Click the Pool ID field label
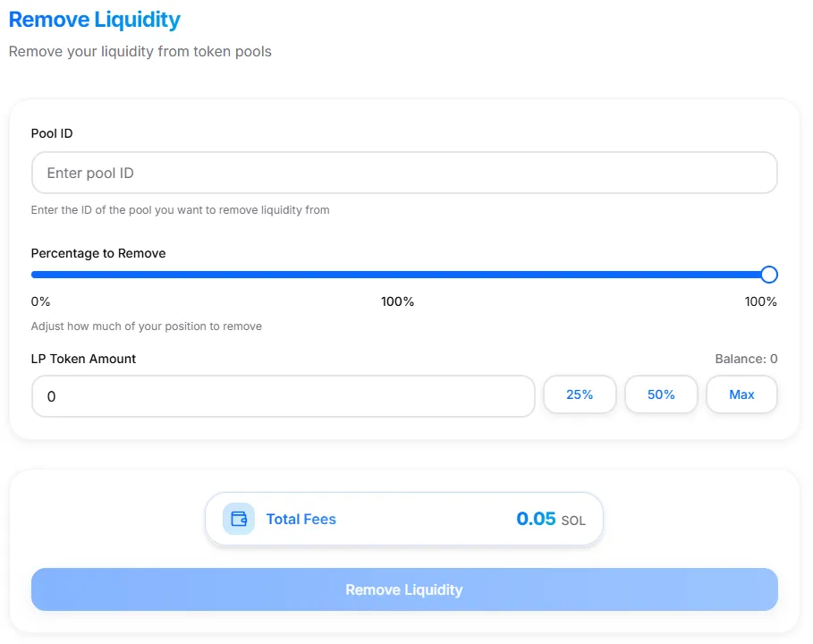 pos(51,133)
